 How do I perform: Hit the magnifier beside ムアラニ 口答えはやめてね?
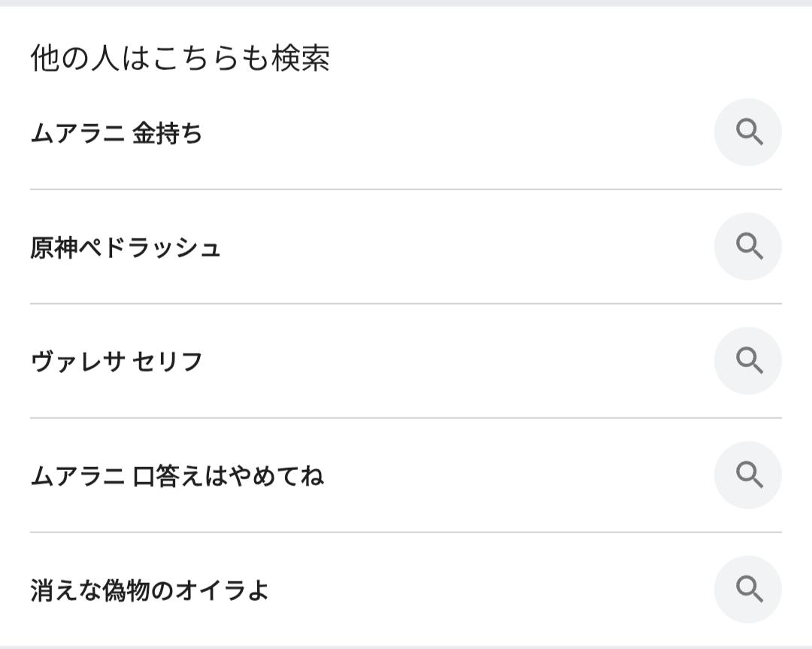[748, 475]
